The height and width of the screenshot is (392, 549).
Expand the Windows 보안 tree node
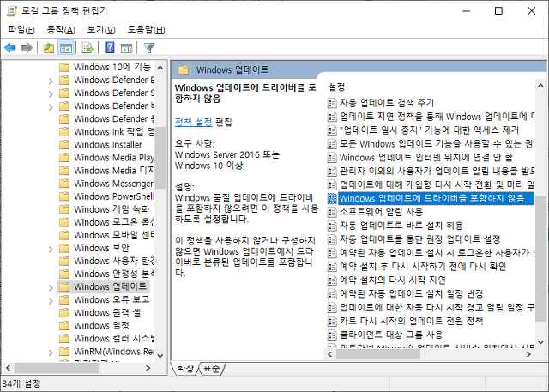(x=51, y=250)
